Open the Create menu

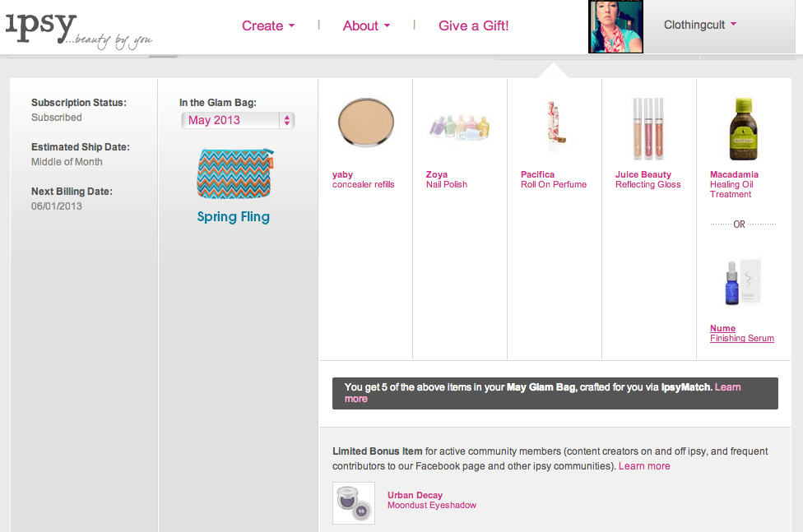(267, 25)
